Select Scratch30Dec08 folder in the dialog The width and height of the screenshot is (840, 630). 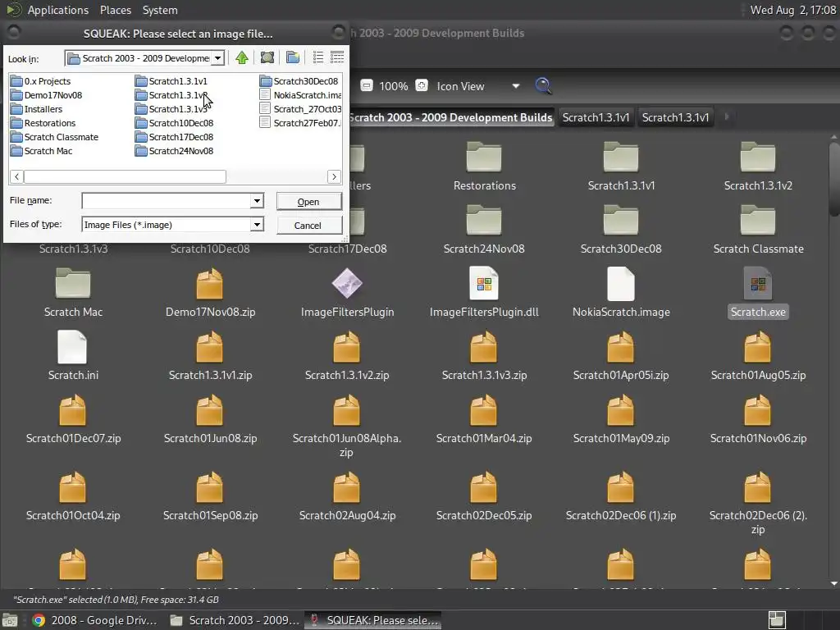tap(299, 81)
